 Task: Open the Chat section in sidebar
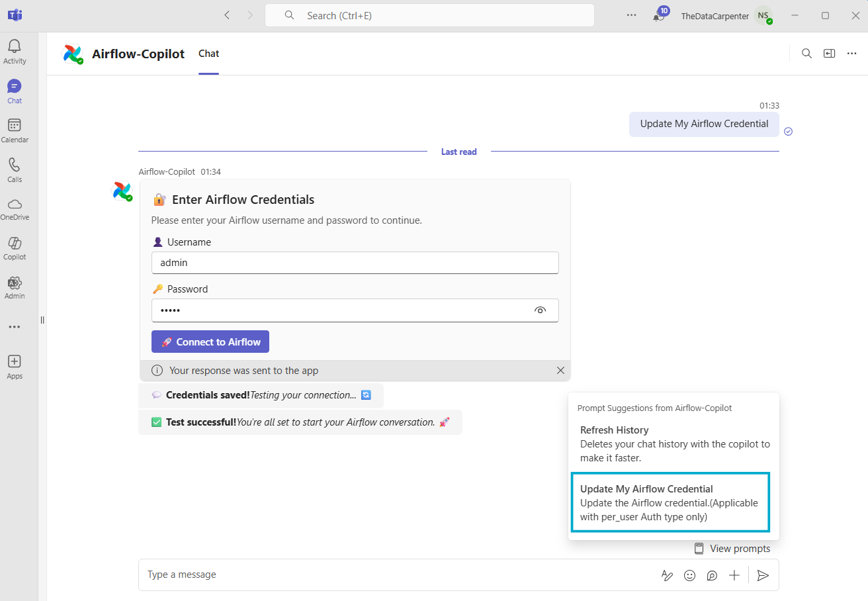[x=15, y=91]
